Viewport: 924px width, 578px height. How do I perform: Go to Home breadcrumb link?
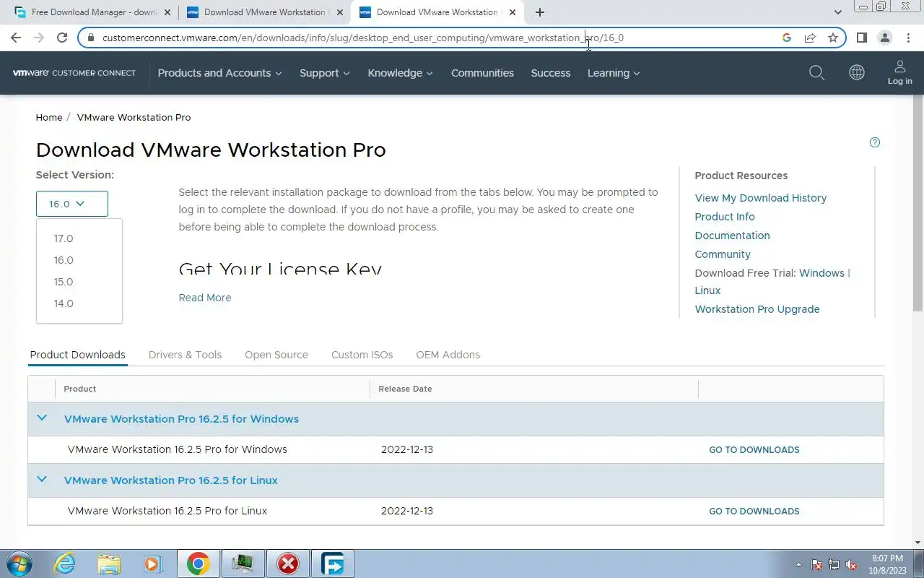pyautogui.click(x=49, y=117)
